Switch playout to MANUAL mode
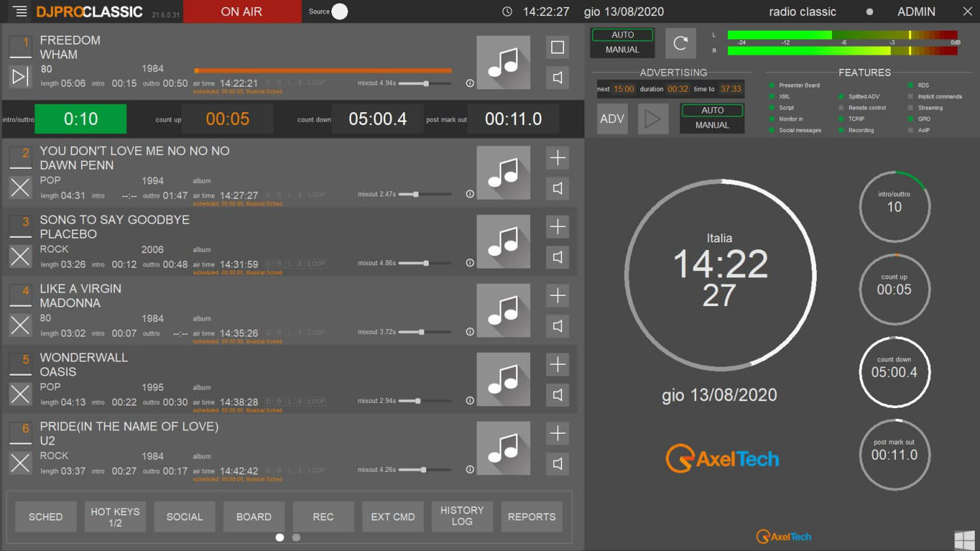The image size is (980, 551). (x=622, y=50)
